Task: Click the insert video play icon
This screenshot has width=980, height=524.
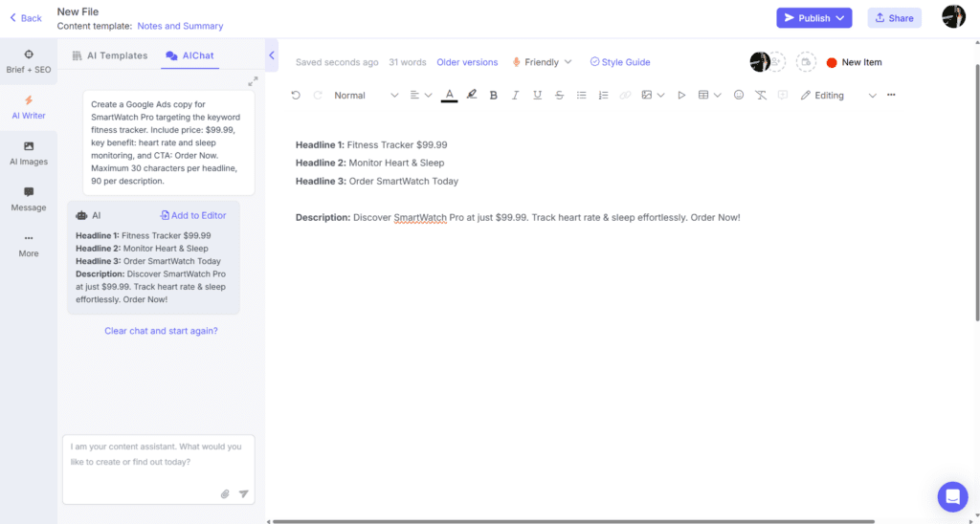Action: pyautogui.click(x=681, y=95)
